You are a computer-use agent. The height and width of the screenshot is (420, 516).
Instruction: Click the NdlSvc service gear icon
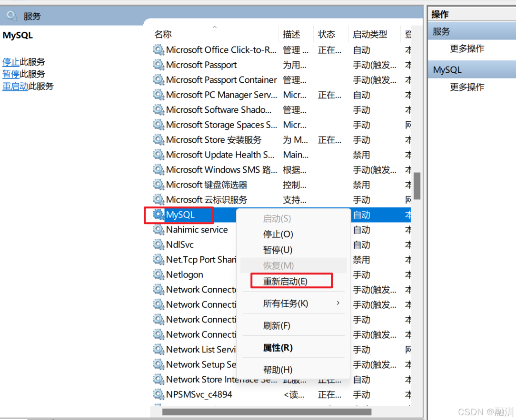click(158, 244)
